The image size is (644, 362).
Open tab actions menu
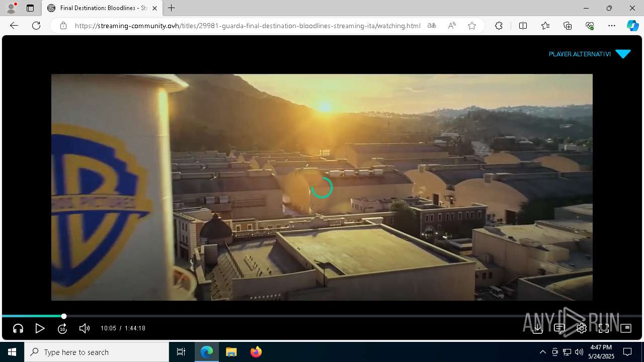[x=30, y=8]
